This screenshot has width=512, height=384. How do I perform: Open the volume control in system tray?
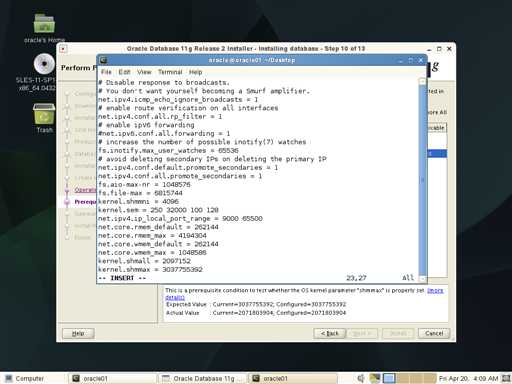point(360,378)
